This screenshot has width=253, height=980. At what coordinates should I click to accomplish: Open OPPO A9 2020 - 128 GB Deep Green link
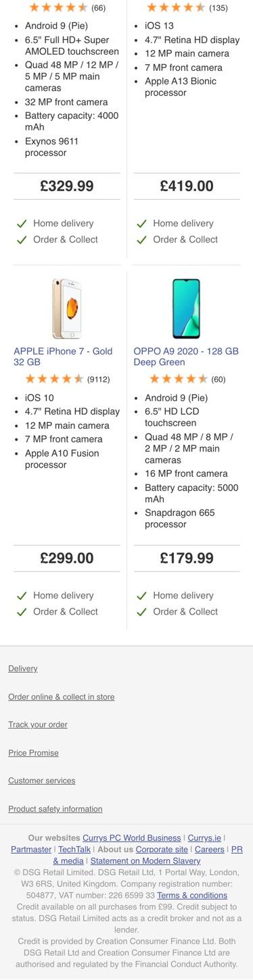click(186, 357)
